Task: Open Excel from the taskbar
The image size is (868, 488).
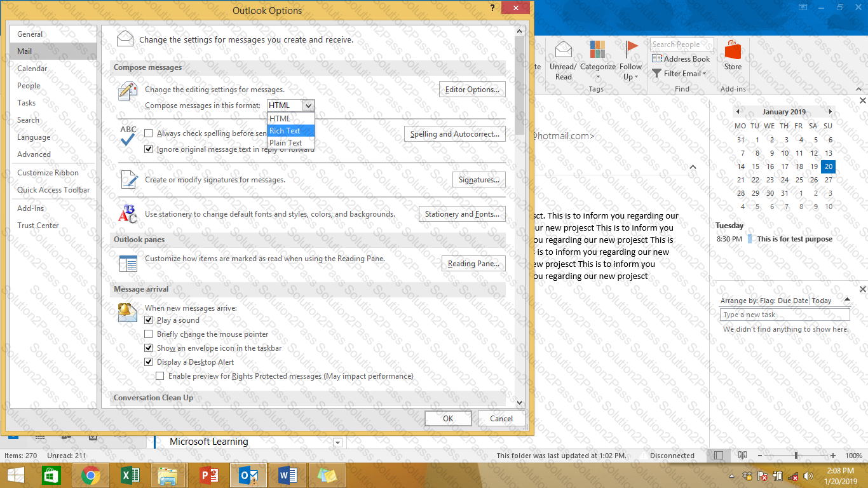Action: [130, 475]
